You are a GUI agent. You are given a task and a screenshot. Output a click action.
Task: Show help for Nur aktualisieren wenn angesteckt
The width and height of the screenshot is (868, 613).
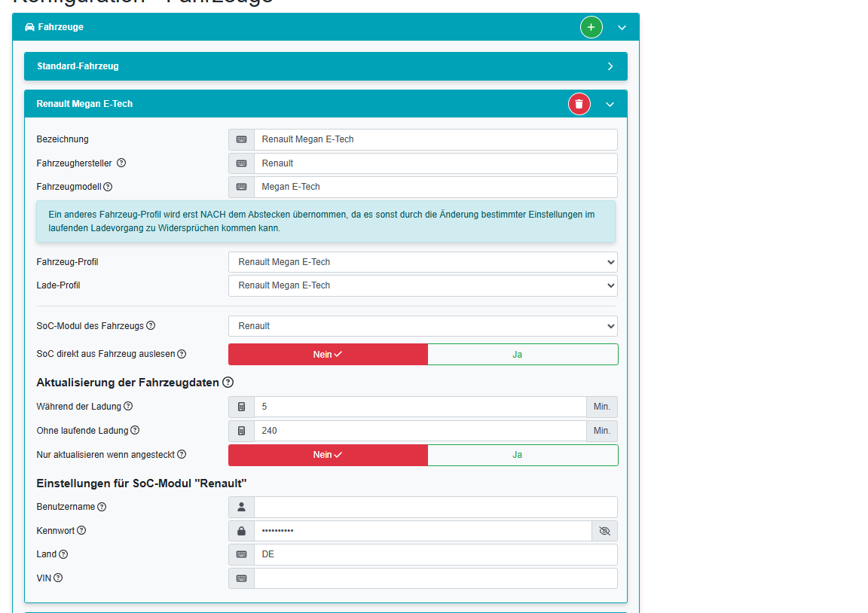pyautogui.click(x=182, y=454)
